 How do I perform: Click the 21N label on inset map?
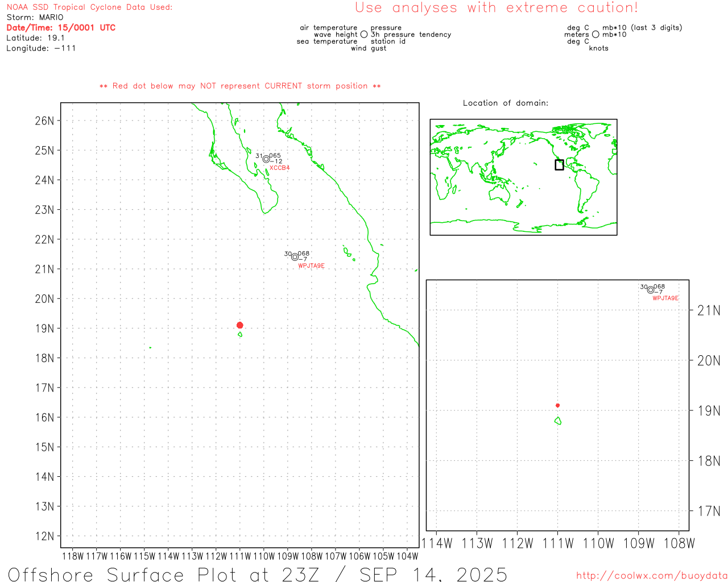click(709, 310)
